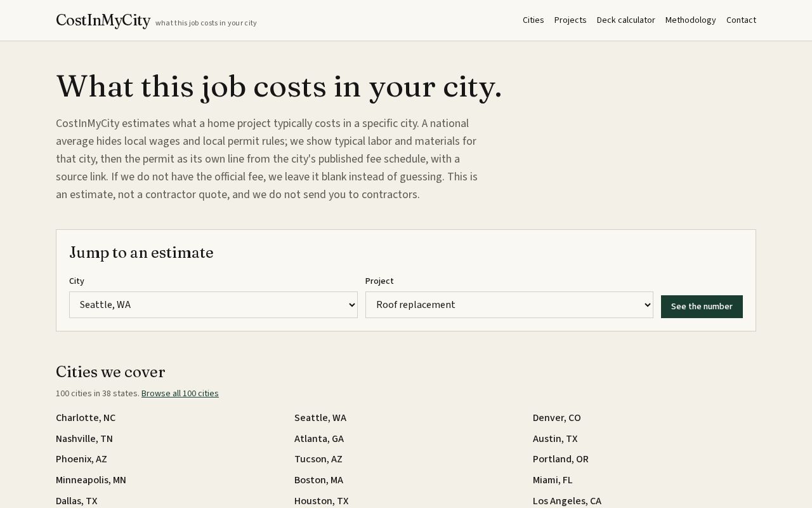
Task: Open the CostInMyCity logo home link
Action: coord(103,20)
